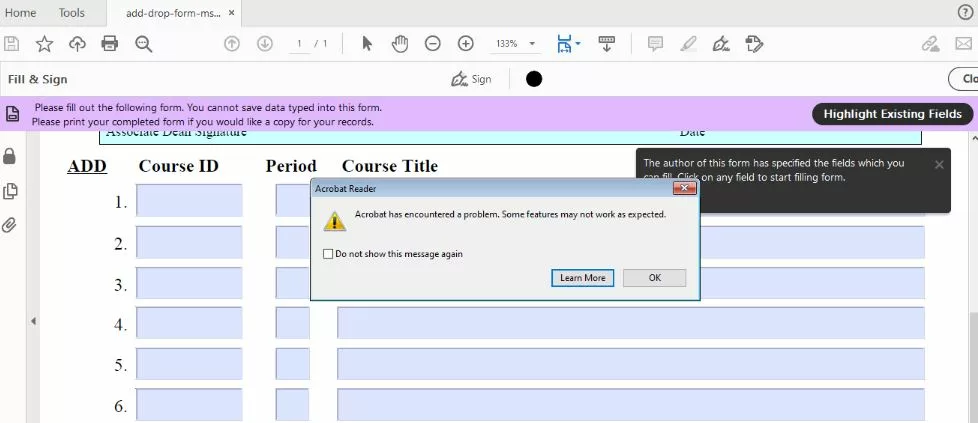Click the Period field for row 6
Image resolution: width=978 pixels, height=423 pixels.
point(293,404)
